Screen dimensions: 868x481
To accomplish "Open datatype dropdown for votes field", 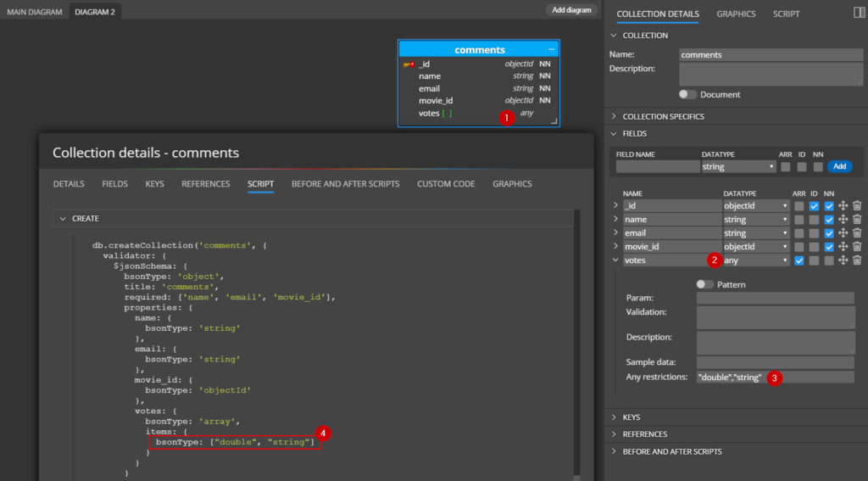I will 755,260.
